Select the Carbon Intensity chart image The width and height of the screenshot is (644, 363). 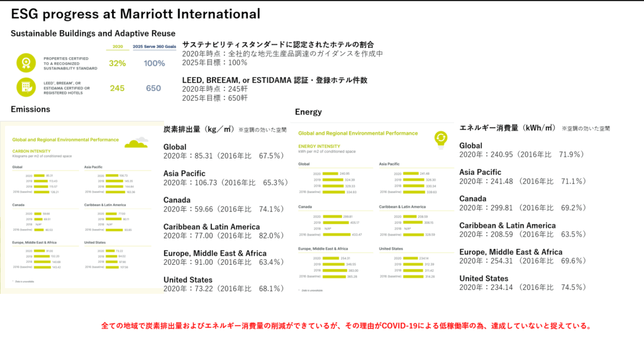[82, 208]
